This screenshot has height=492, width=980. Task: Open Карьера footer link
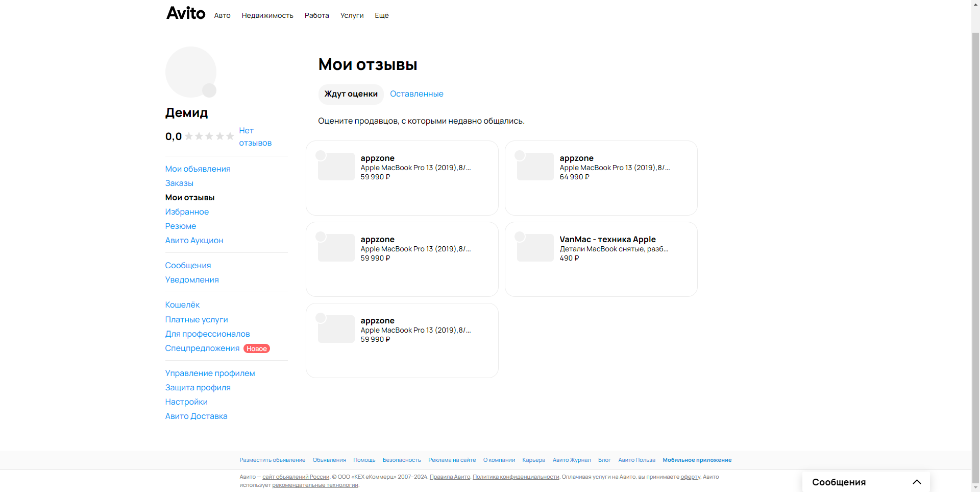534,460
